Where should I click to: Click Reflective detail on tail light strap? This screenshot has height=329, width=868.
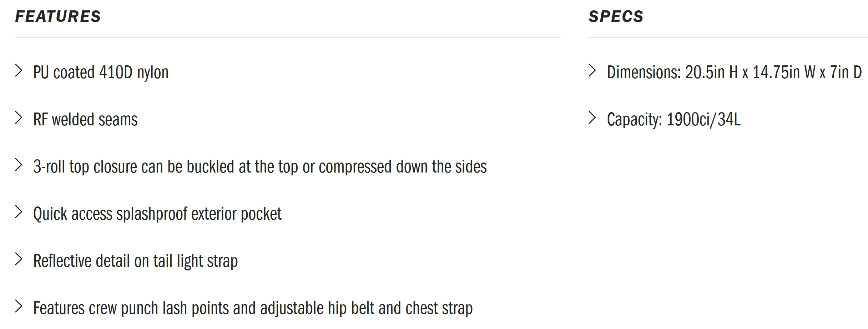coord(136,261)
